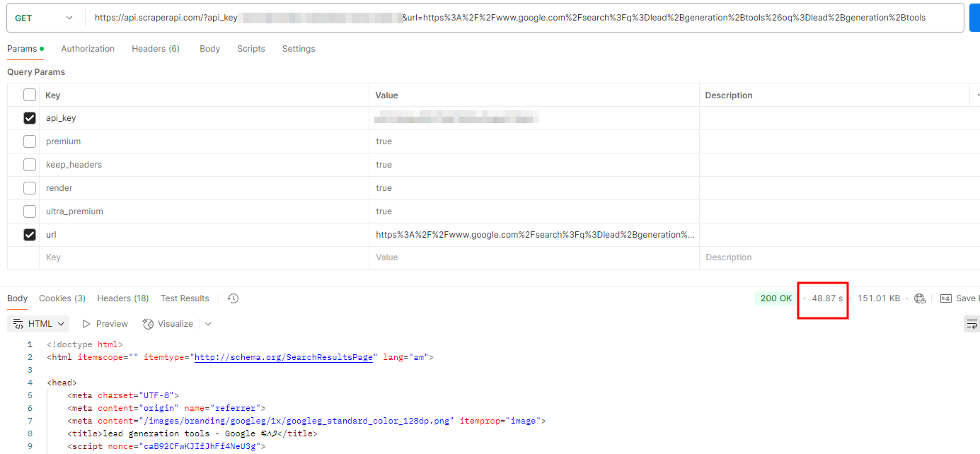Click the Preview play icon

pyautogui.click(x=86, y=324)
